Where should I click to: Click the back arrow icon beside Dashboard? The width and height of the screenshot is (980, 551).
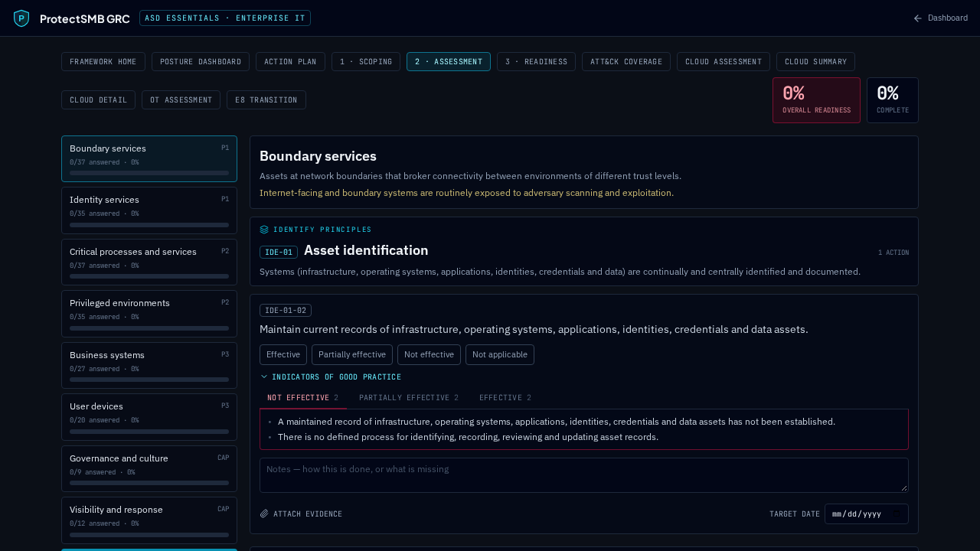(918, 18)
